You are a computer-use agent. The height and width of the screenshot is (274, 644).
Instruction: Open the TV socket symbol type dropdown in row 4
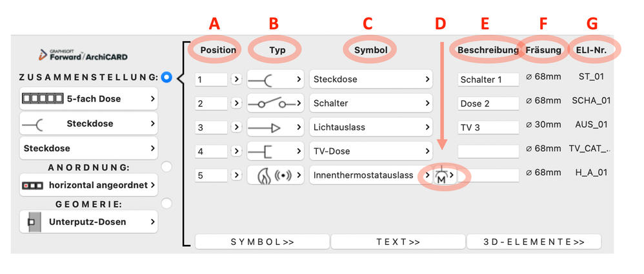tap(275, 151)
